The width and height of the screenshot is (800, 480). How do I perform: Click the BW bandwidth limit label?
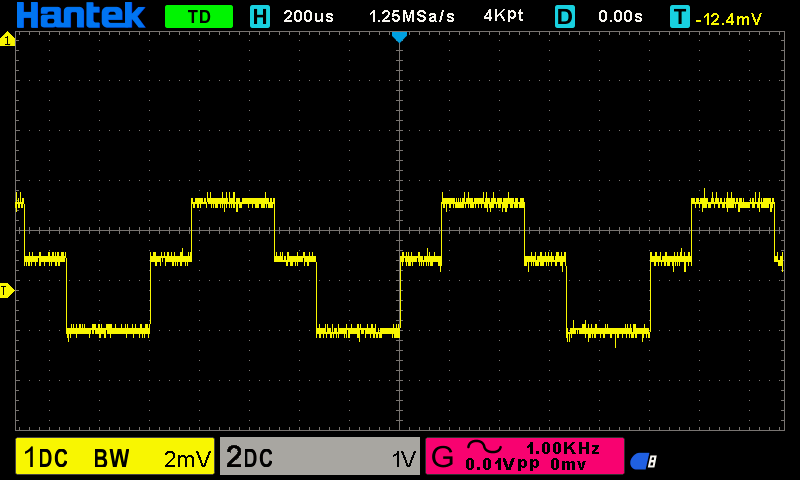112,458
